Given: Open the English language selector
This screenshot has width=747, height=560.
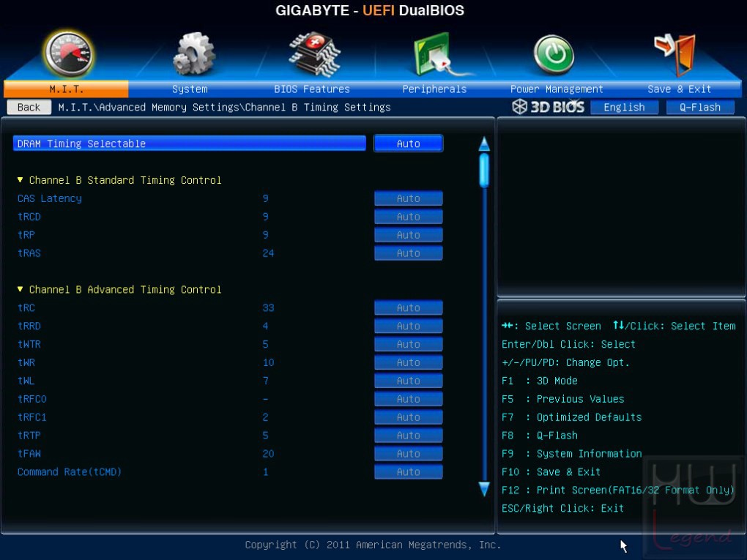Looking at the screenshot, I should 624,107.
